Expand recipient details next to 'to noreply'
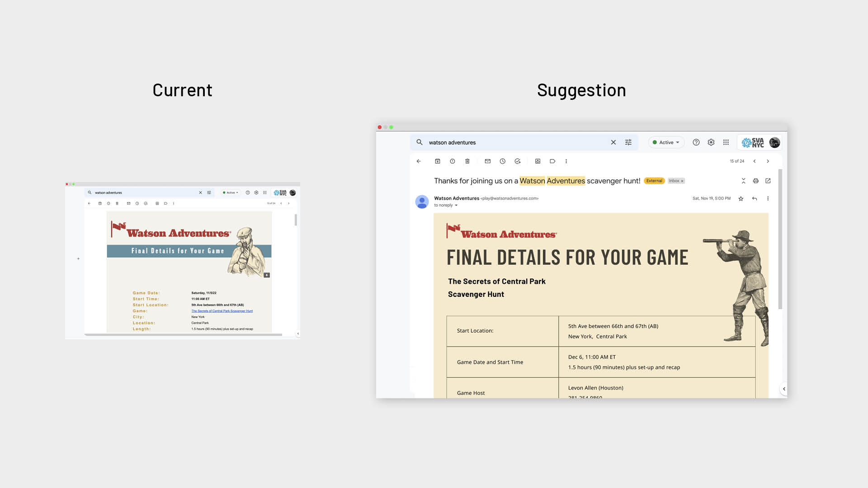 456,206
